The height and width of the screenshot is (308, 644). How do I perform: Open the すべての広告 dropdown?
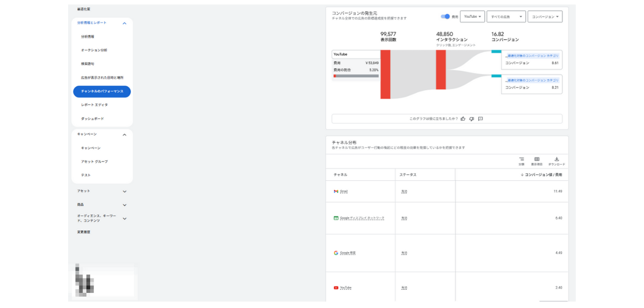pyautogui.click(x=506, y=17)
